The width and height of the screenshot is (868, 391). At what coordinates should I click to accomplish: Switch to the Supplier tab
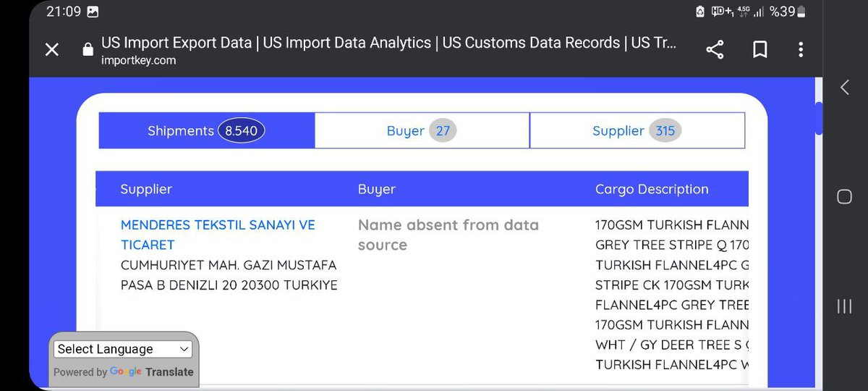[x=637, y=130]
